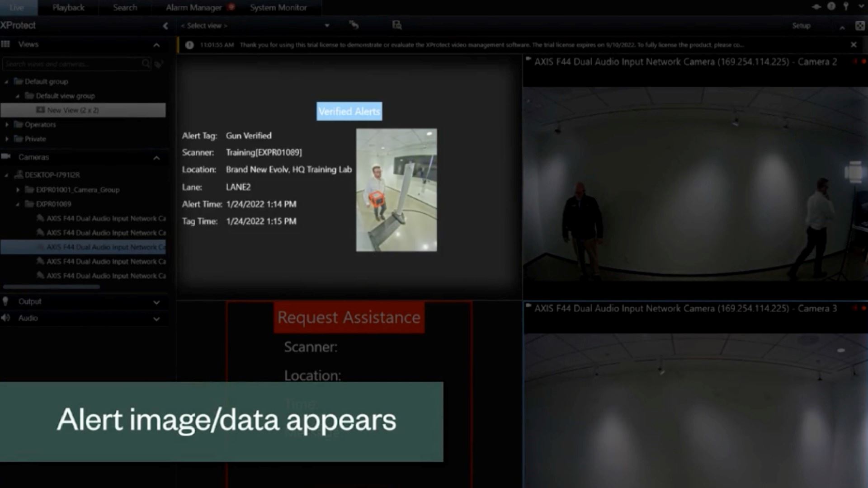Click the login key icon at top right
This screenshot has width=868, height=488.
(846, 6)
